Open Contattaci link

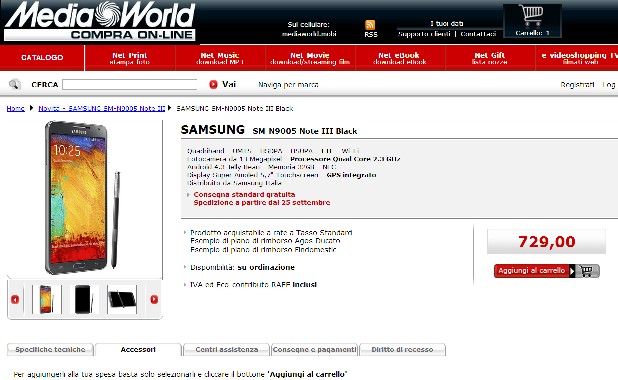(478, 34)
